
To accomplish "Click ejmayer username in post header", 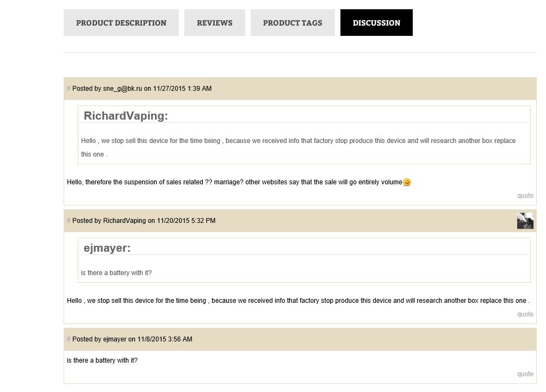I will coord(115,339).
